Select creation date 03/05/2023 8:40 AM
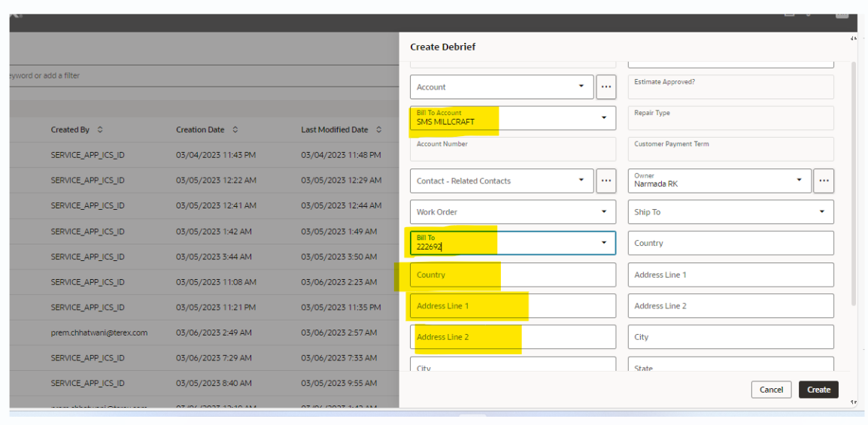The image size is (868, 425). (x=214, y=383)
